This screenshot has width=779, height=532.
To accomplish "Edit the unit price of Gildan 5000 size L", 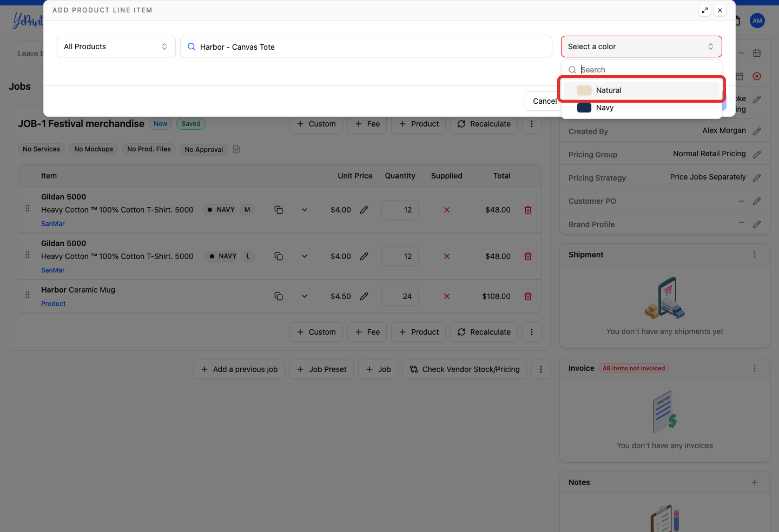I will [x=364, y=256].
